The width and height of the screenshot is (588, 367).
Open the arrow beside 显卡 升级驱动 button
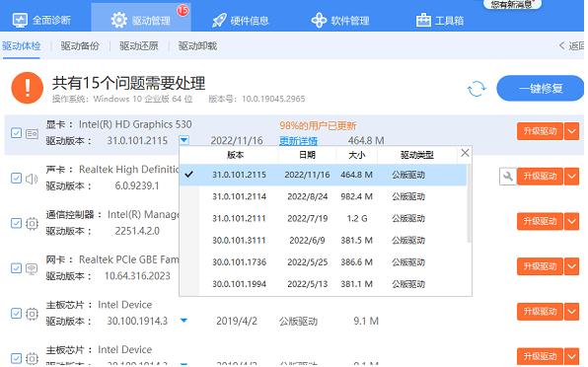pyautogui.click(x=571, y=131)
